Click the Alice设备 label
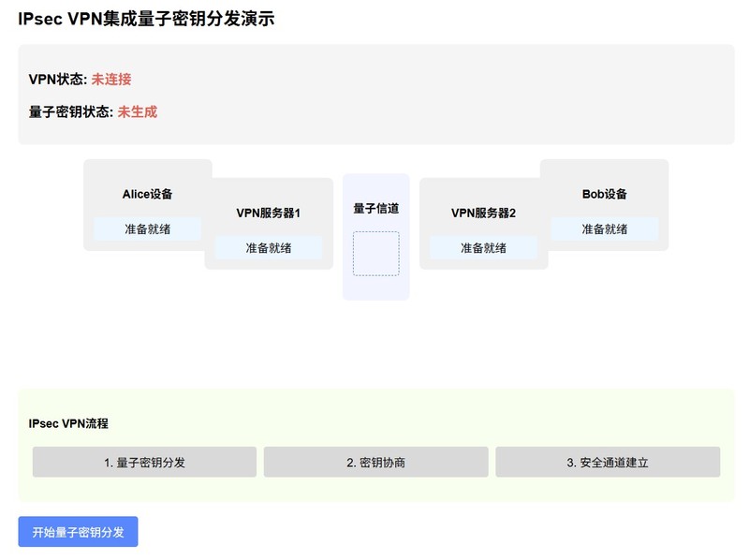The height and width of the screenshot is (560, 749). [147, 194]
